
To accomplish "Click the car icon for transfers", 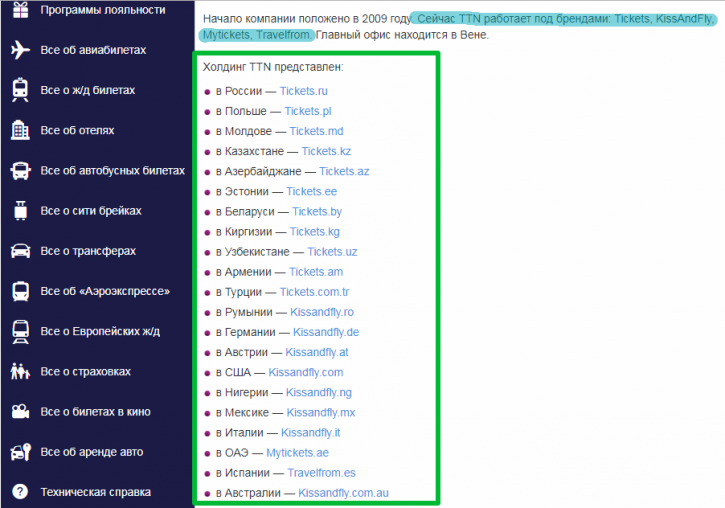I will pyautogui.click(x=20, y=251).
